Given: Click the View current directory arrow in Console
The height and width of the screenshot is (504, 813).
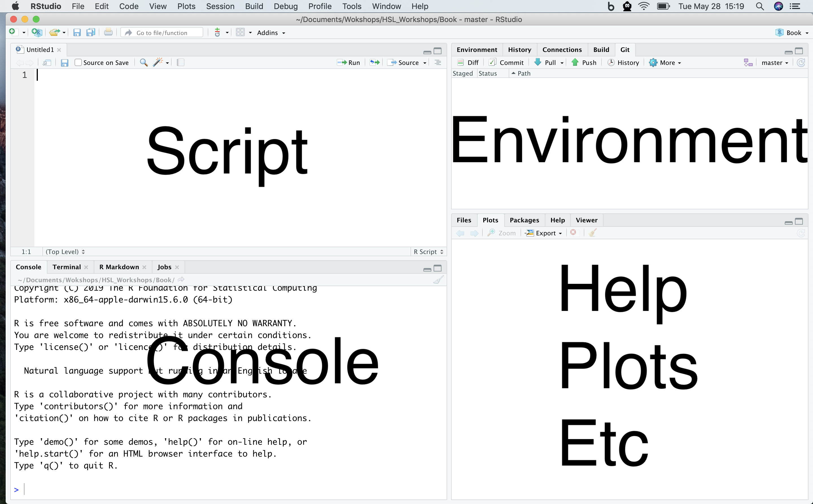Looking at the screenshot, I should (181, 280).
